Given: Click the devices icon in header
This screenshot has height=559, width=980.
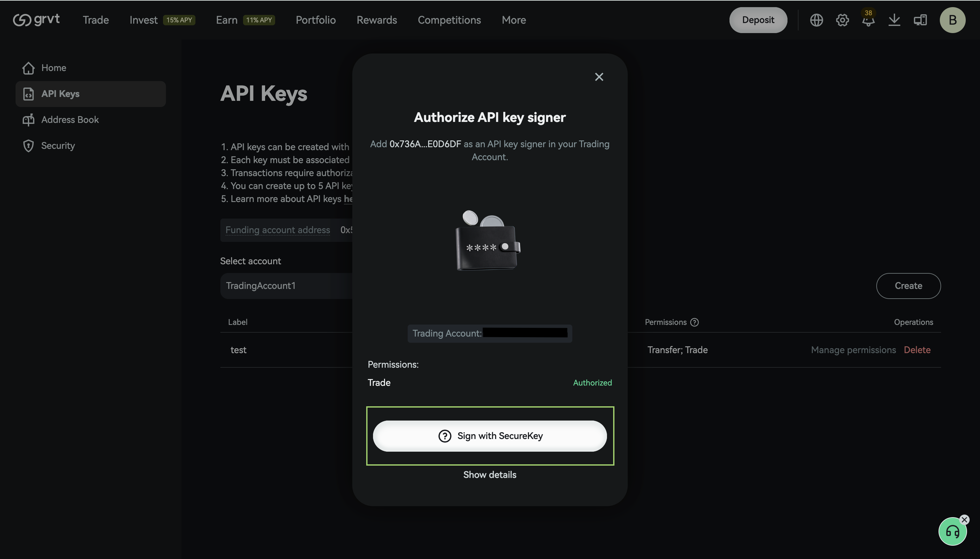Looking at the screenshot, I should 920,20.
